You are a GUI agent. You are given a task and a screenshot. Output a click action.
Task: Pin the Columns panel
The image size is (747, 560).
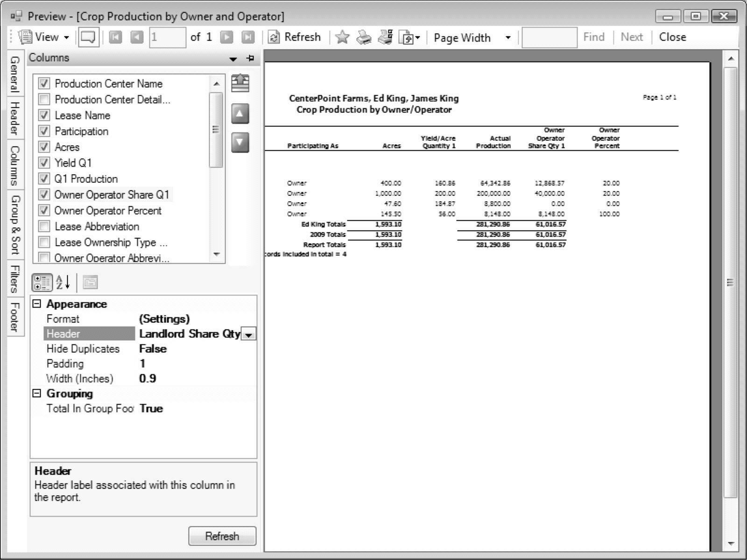point(250,58)
